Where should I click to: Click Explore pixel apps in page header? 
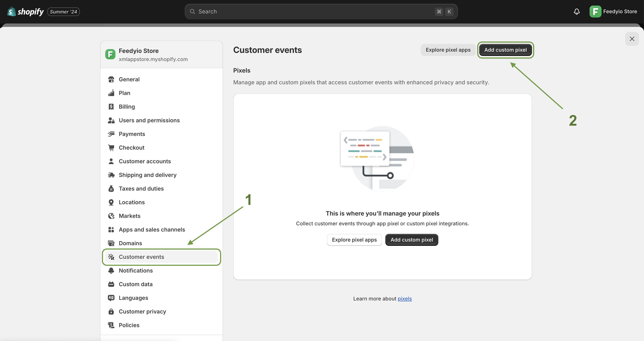[448, 50]
